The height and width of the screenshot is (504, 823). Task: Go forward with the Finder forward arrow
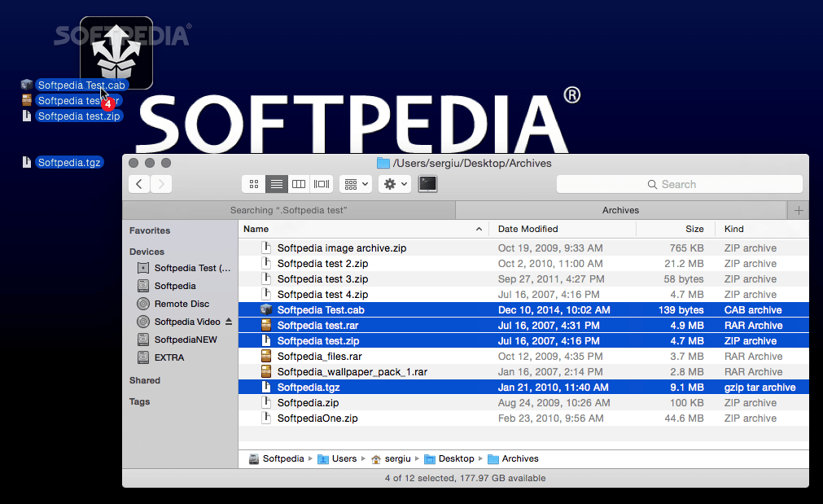(x=162, y=184)
